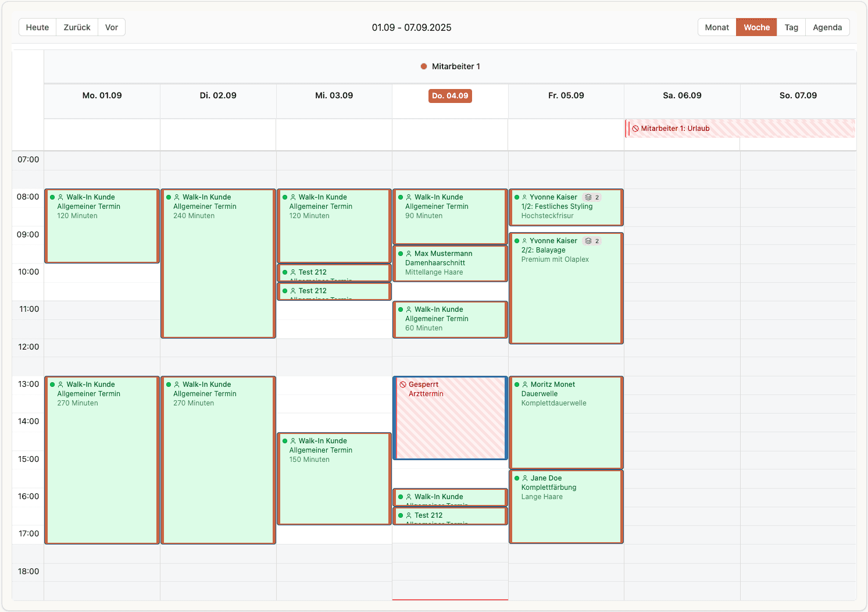Screen dimensions: 868x612
Task: Select the highlighted Do. 04.09 day header
Action: coord(450,95)
